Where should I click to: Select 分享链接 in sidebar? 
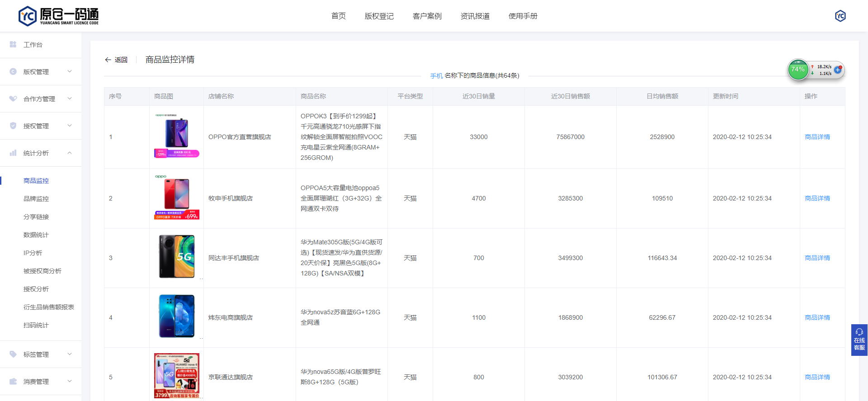(x=36, y=217)
